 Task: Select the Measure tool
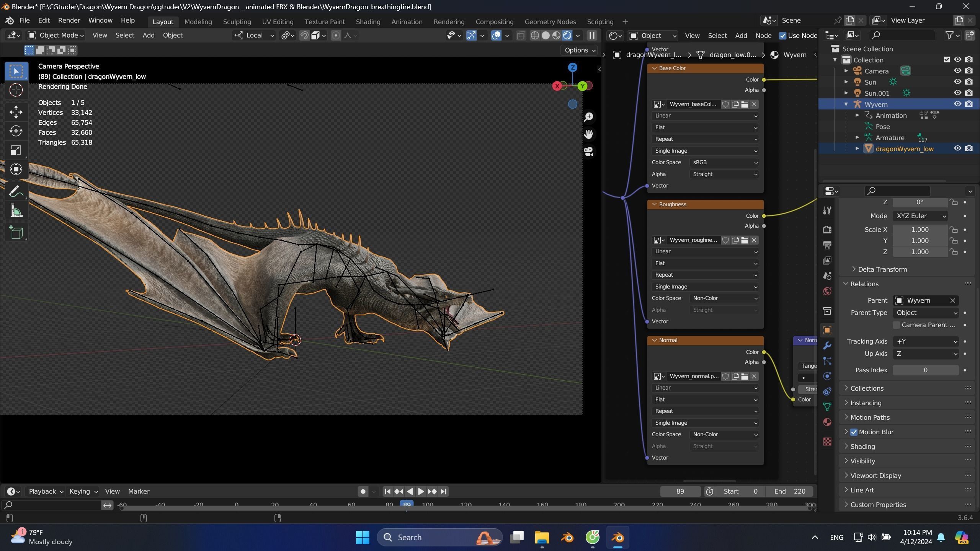tap(16, 210)
